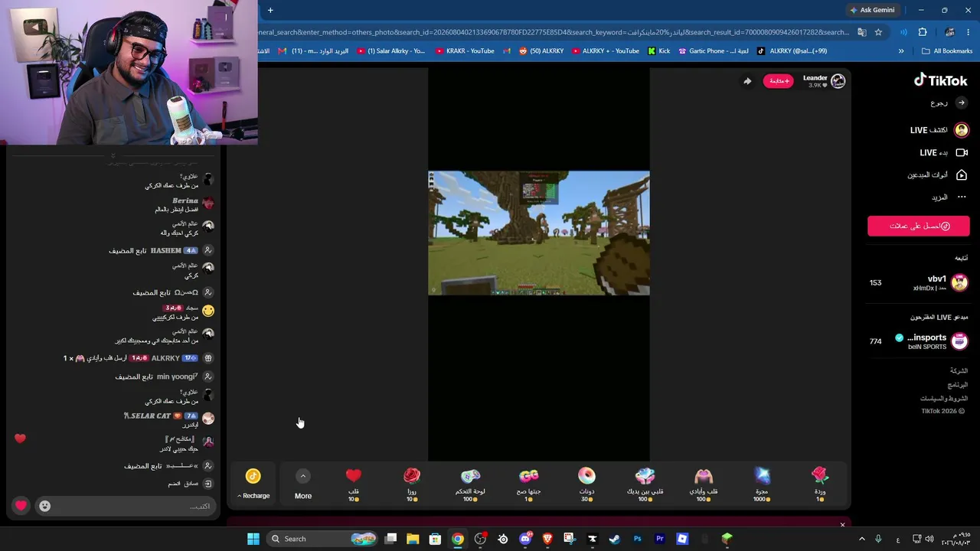Click the Minecraft live video player
The image size is (980, 551).
[539, 233]
